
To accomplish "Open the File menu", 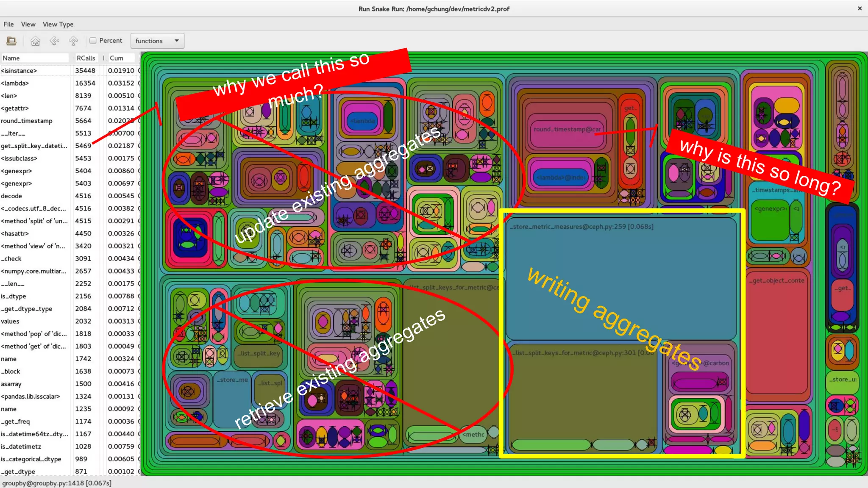I will (8, 24).
